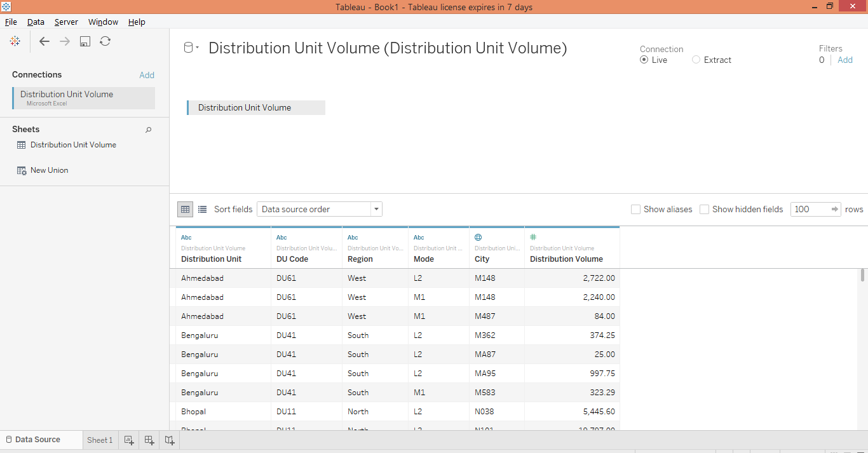
Task: Click the New Story icon
Action: tap(170, 440)
